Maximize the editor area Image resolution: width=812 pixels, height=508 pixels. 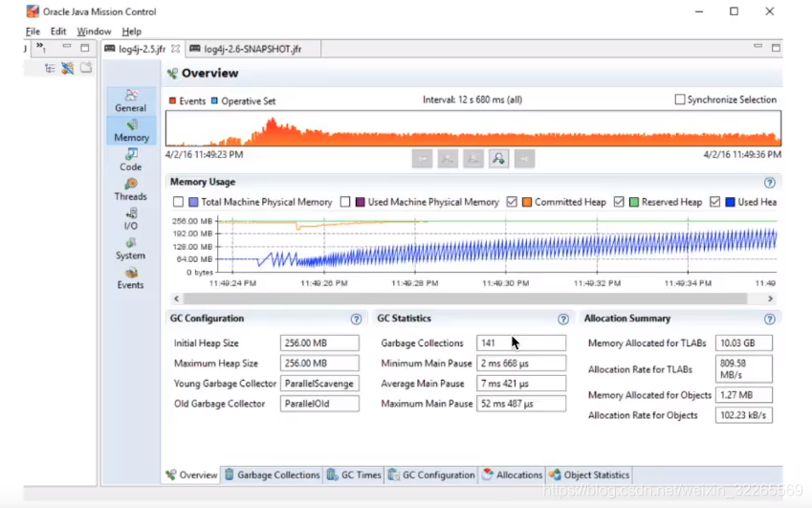click(x=776, y=48)
